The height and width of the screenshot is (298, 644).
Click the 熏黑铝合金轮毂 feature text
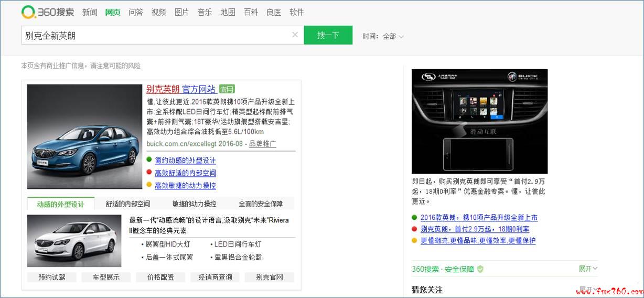click(238, 257)
